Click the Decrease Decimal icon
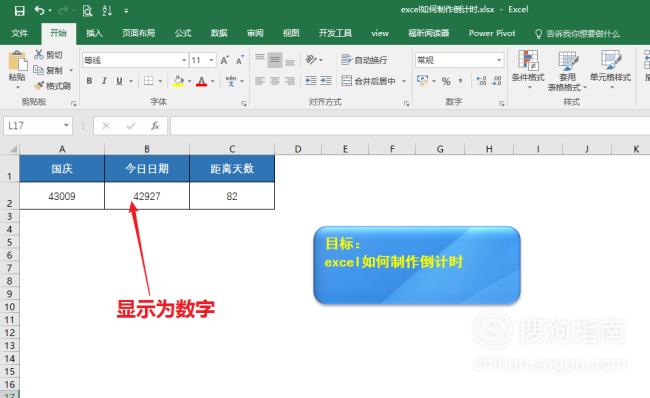Screen dimensions: 650x398 coord(496,81)
